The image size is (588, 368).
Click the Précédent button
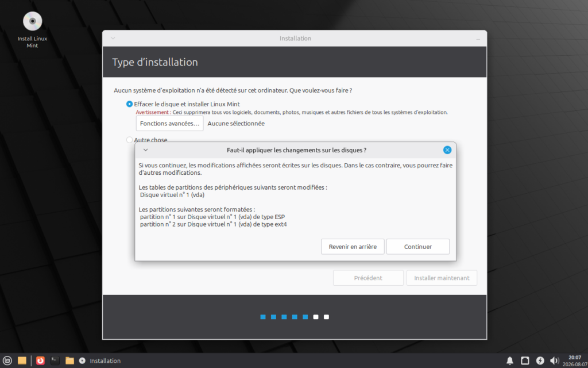pyautogui.click(x=368, y=278)
